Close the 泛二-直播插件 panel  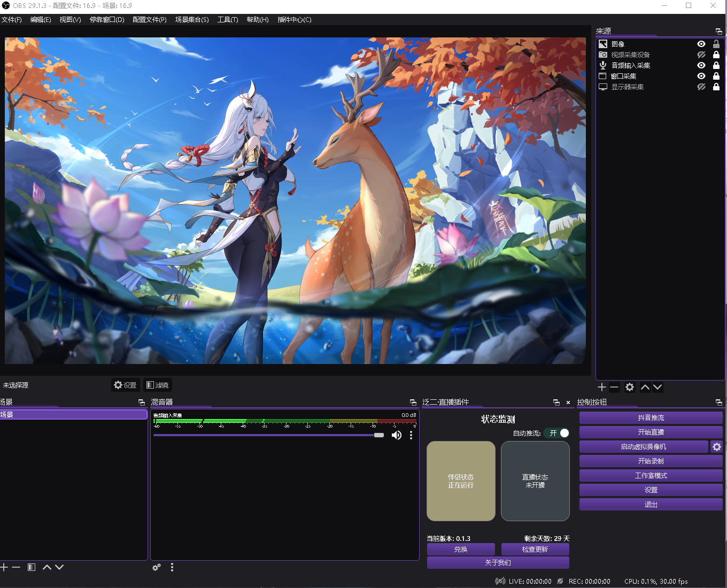568,403
